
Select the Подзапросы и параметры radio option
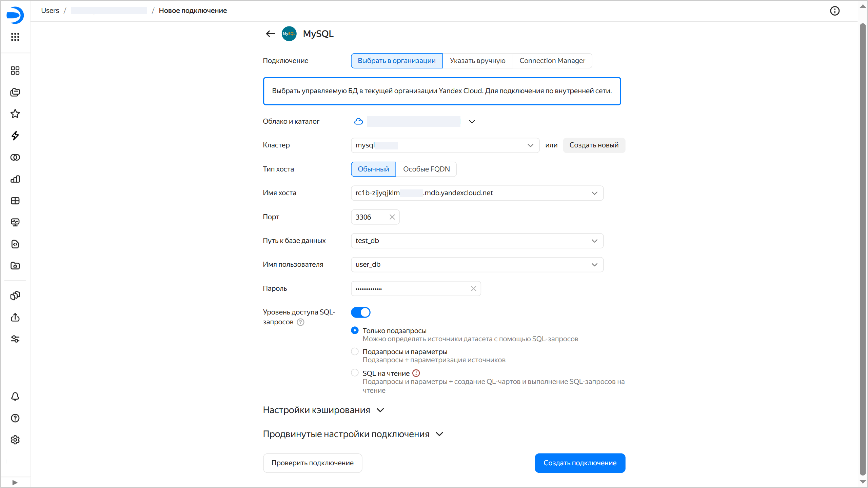[355, 351]
